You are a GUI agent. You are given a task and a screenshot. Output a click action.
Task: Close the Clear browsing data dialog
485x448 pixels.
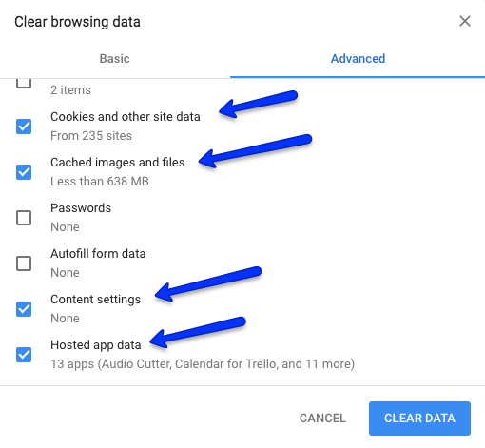(x=465, y=21)
